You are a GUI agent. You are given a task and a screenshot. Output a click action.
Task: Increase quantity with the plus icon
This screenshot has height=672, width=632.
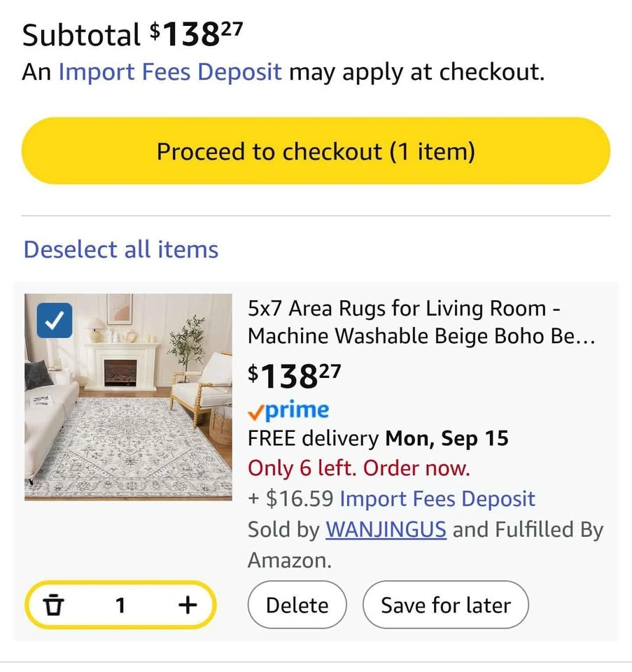point(187,605)
